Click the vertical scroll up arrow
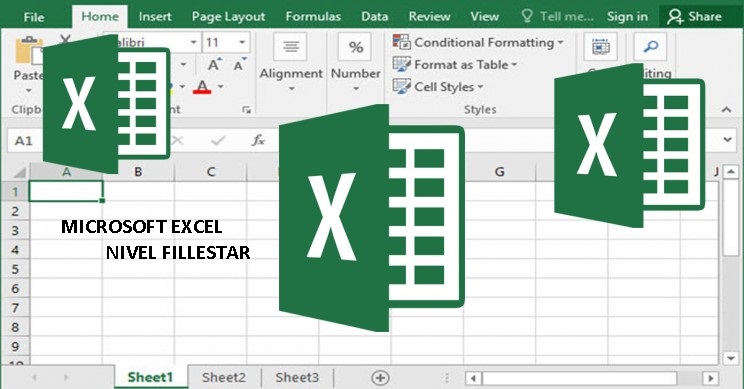The height and width of the screenshot is (389, 744). pyautogui.click(x=731, y=171)
